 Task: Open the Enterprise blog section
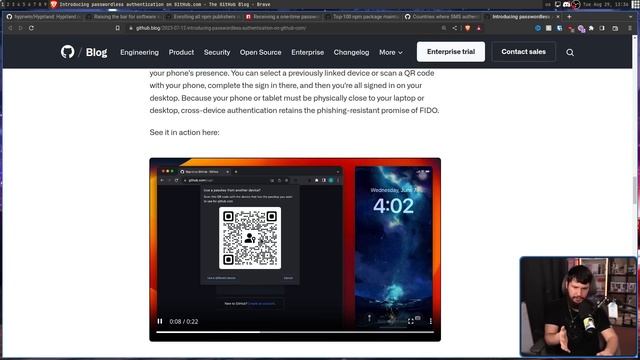coord(307,52)
